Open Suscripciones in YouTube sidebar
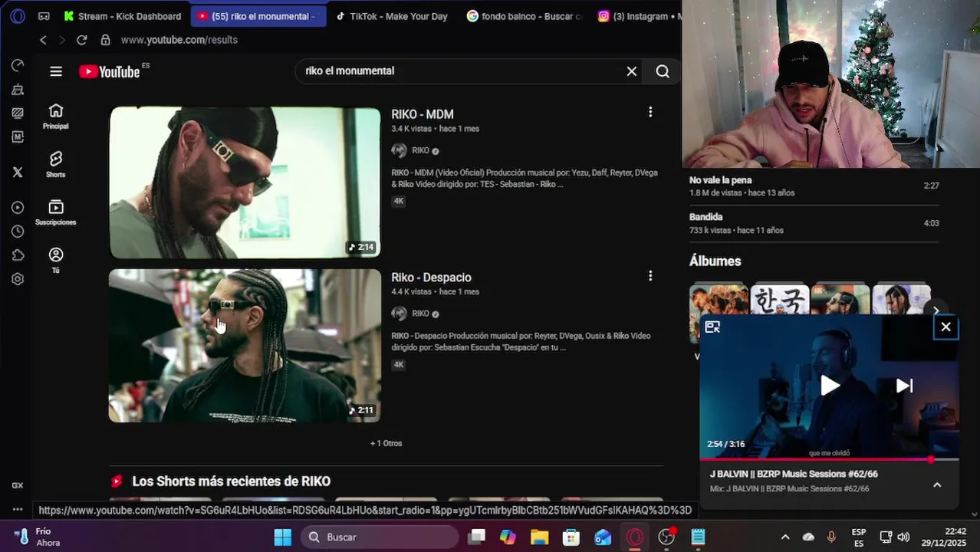This screenshot has width=980, height=552. point(55,212)
